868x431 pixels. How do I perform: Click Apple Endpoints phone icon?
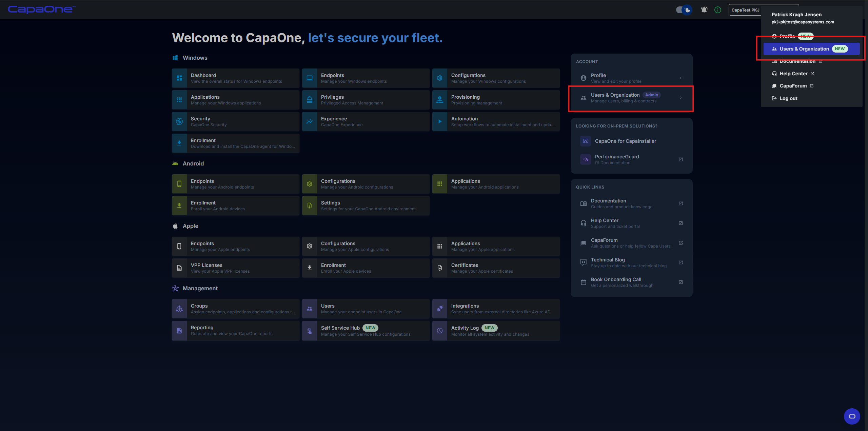point(179,246)
